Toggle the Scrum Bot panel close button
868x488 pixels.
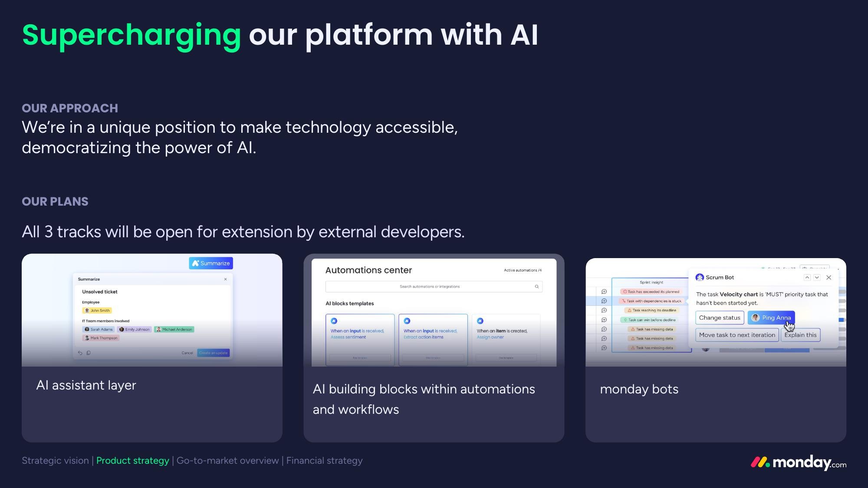(x=829, y=278)
